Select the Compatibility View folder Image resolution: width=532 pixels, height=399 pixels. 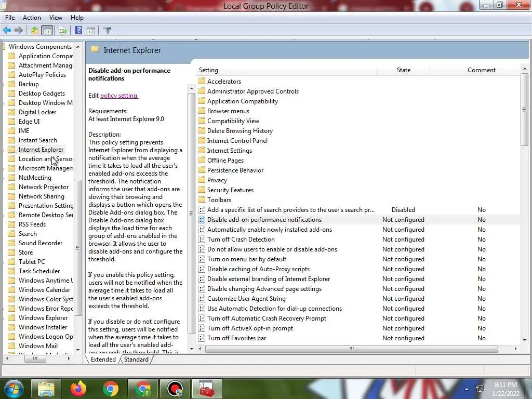[x=233, y=121]
